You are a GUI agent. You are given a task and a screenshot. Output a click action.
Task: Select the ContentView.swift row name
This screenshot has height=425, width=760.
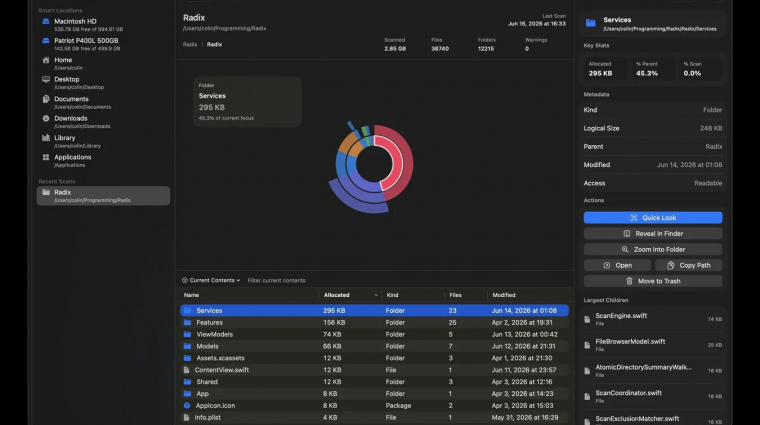click(222, 370)
